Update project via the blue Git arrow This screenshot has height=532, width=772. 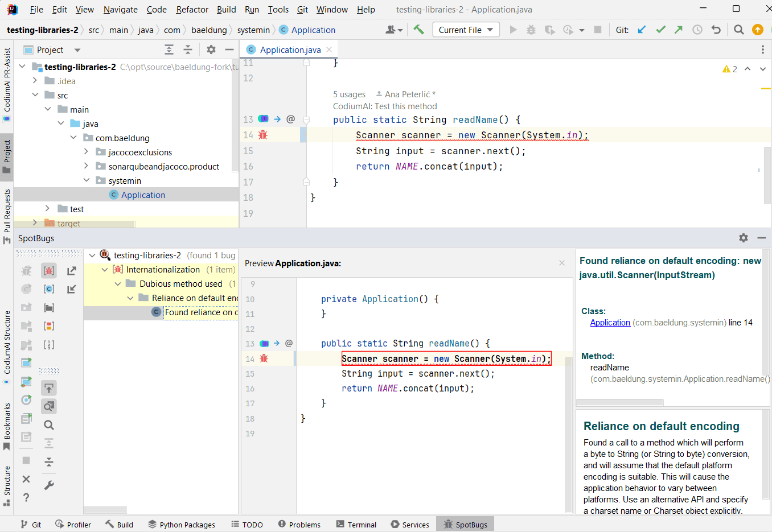(642, 29)
